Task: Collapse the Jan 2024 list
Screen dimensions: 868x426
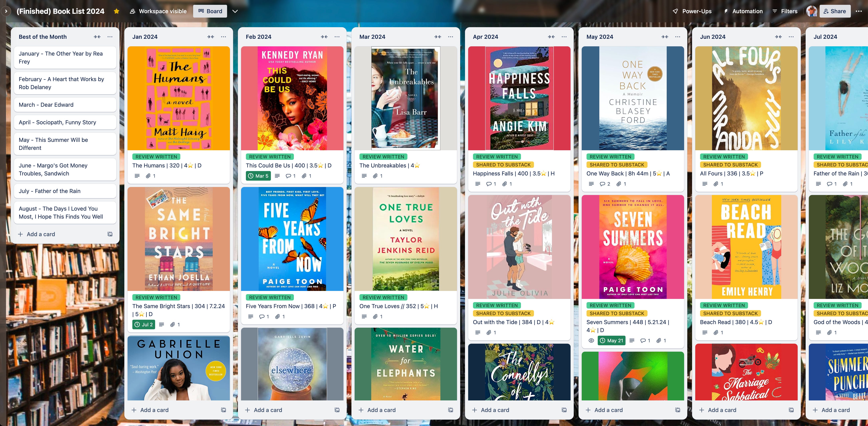Action: click(211, 37)
